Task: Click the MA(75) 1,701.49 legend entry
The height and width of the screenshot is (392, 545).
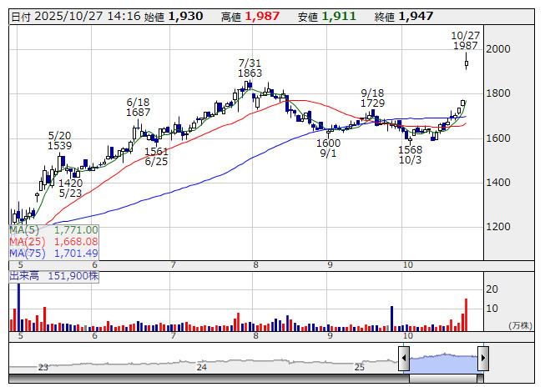Action: [x=54, y=253]
